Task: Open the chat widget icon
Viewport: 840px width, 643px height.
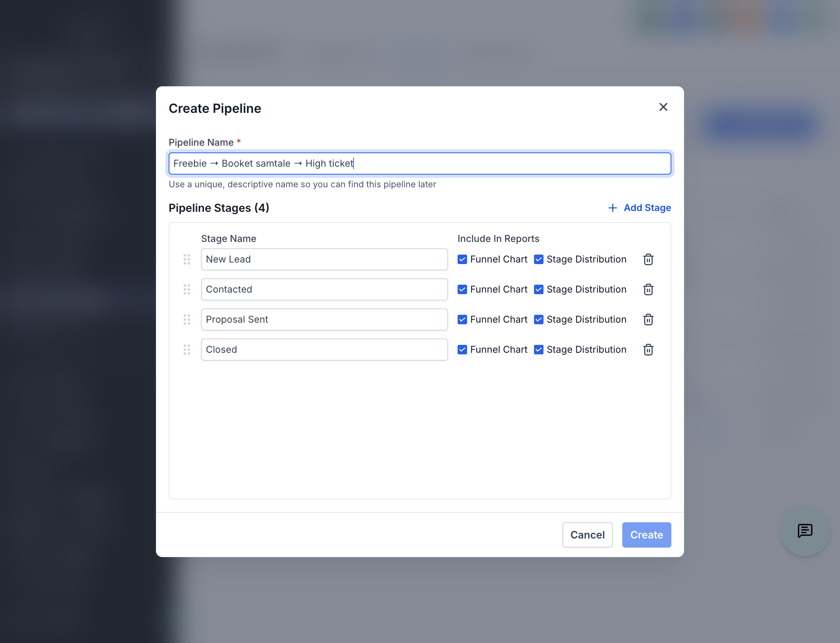Action: click(x=805, y=531)
